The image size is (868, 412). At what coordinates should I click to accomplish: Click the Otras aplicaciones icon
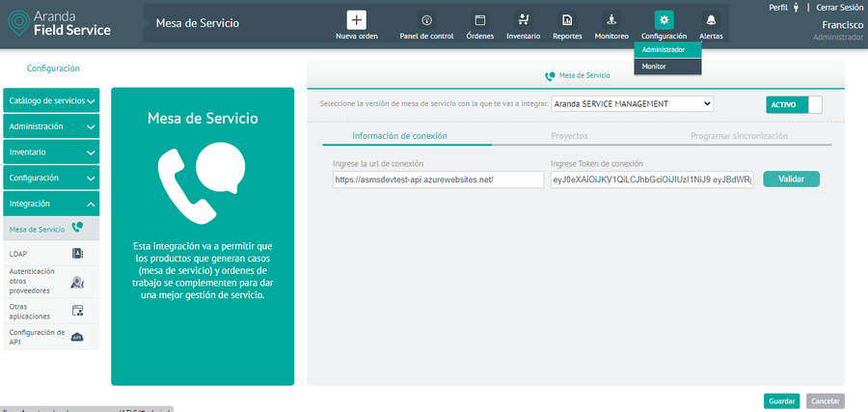click(77, 311)
